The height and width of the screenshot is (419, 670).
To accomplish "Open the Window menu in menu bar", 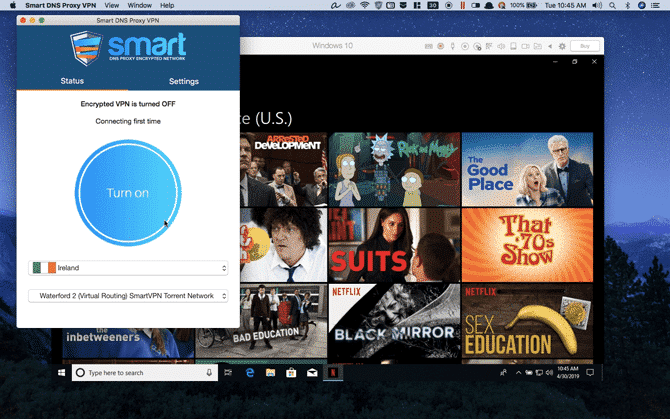I will [x=140, y=5].
